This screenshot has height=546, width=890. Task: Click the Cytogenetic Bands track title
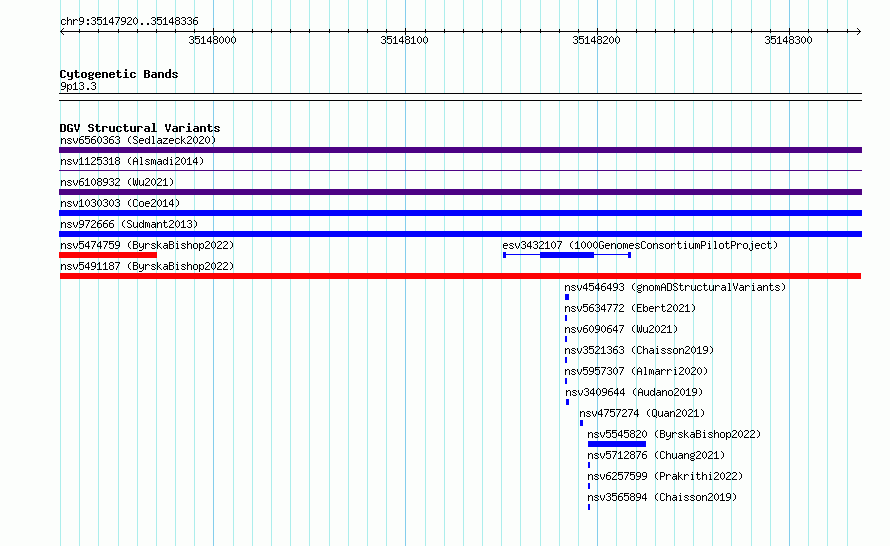tap(119, 74)
